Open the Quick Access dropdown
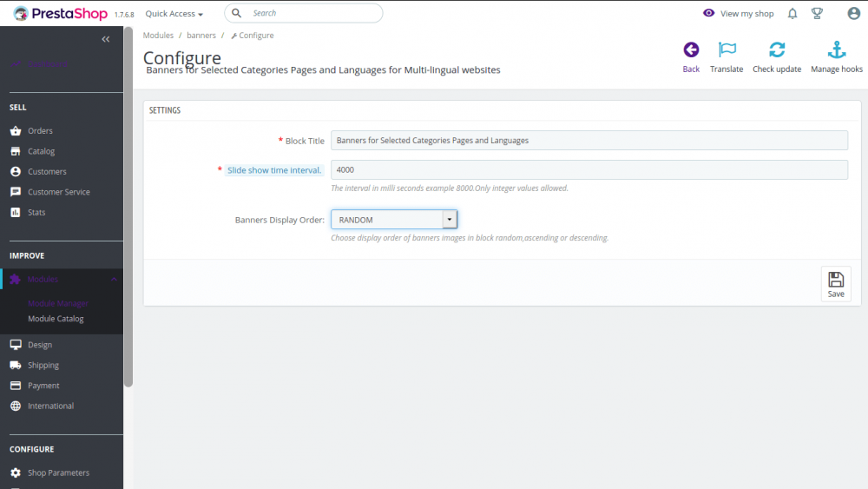 point(174,14)
